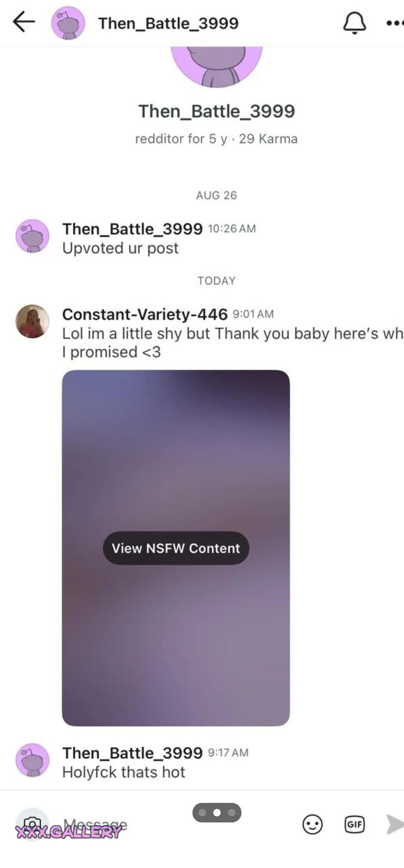Tap the large profile avatar at top
Screen dimensions: 404x868
tap(217, 65)
